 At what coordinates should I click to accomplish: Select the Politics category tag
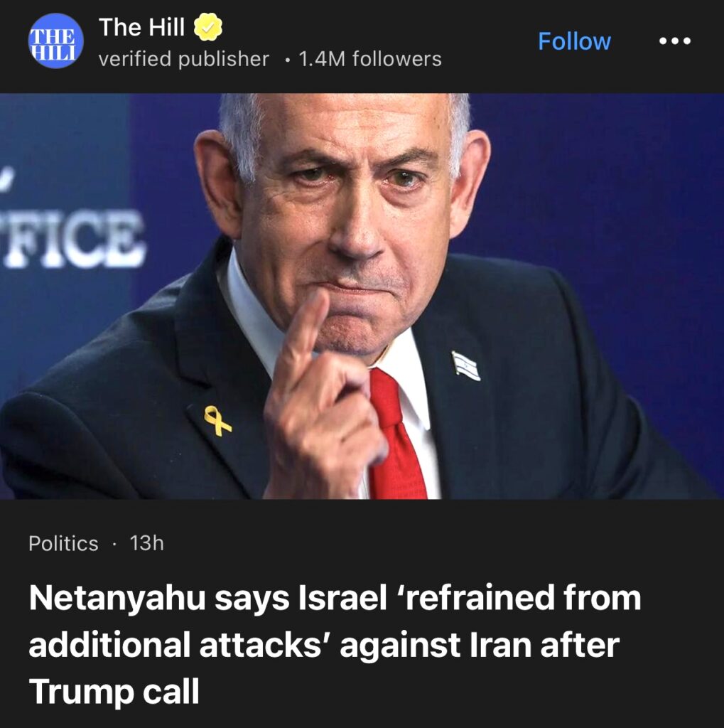click(x=63, y=543)
